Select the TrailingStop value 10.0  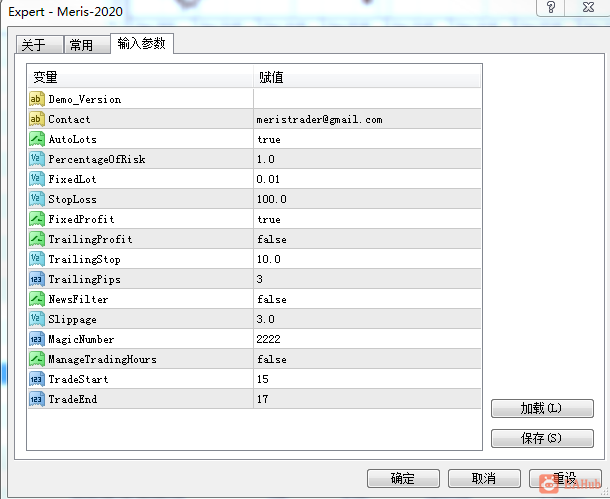point(367,259)
